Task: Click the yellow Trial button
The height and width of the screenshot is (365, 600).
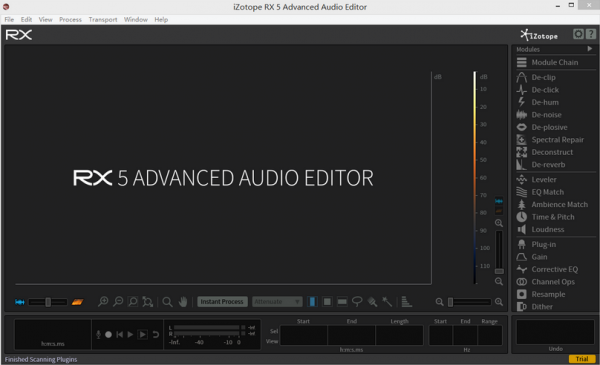Action: pyautogui.click(x=582, y=359)
